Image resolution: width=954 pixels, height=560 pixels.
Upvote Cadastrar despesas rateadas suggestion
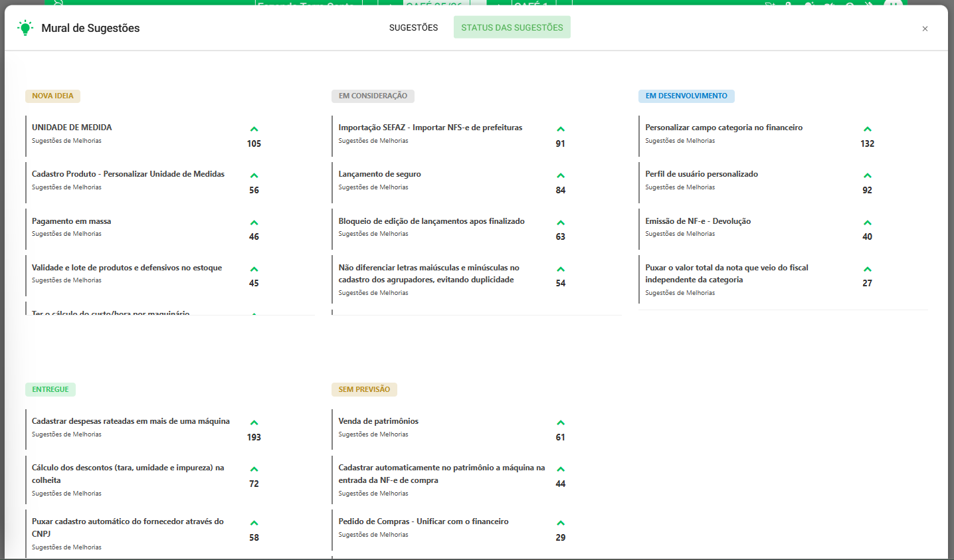pos(254,423)
